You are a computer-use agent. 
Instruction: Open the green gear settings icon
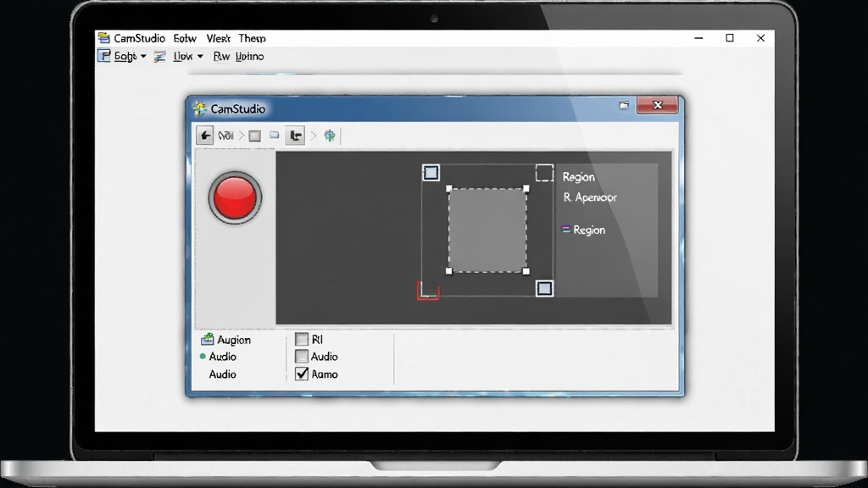330,136
